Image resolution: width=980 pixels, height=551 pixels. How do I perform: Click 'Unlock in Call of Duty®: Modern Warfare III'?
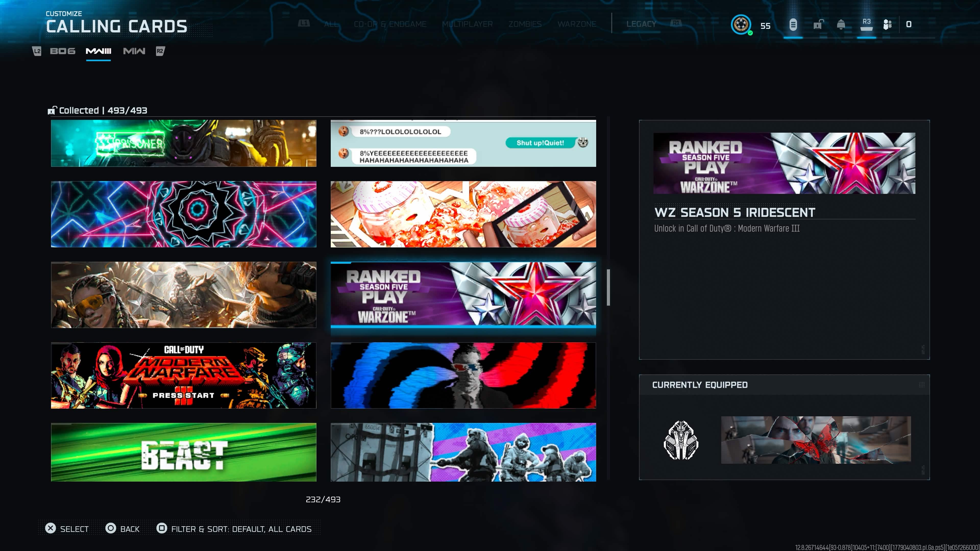click(x=727, y=228)
